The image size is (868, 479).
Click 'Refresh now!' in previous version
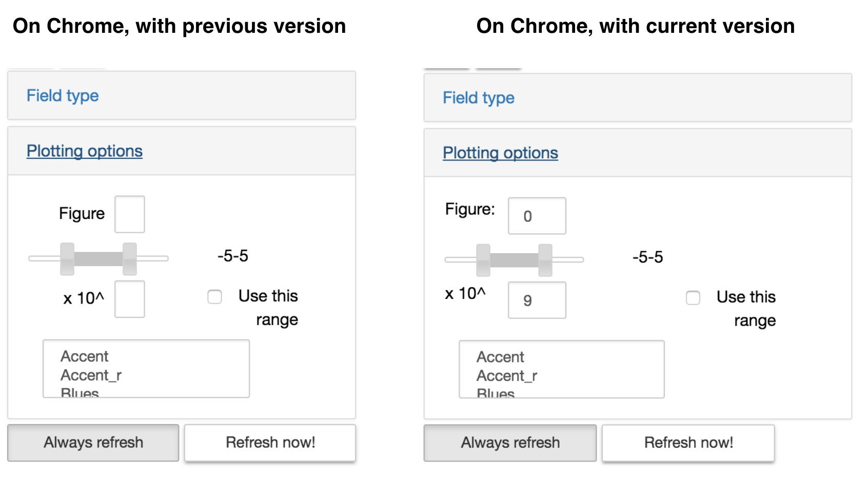point(270,442)
